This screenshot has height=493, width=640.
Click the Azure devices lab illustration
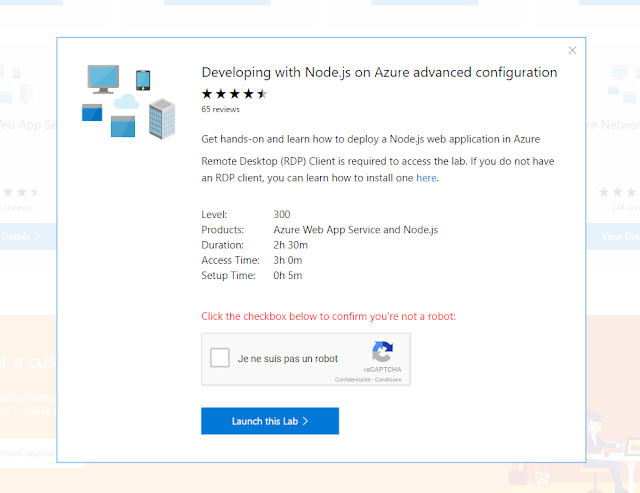click(x=129, y=102)
